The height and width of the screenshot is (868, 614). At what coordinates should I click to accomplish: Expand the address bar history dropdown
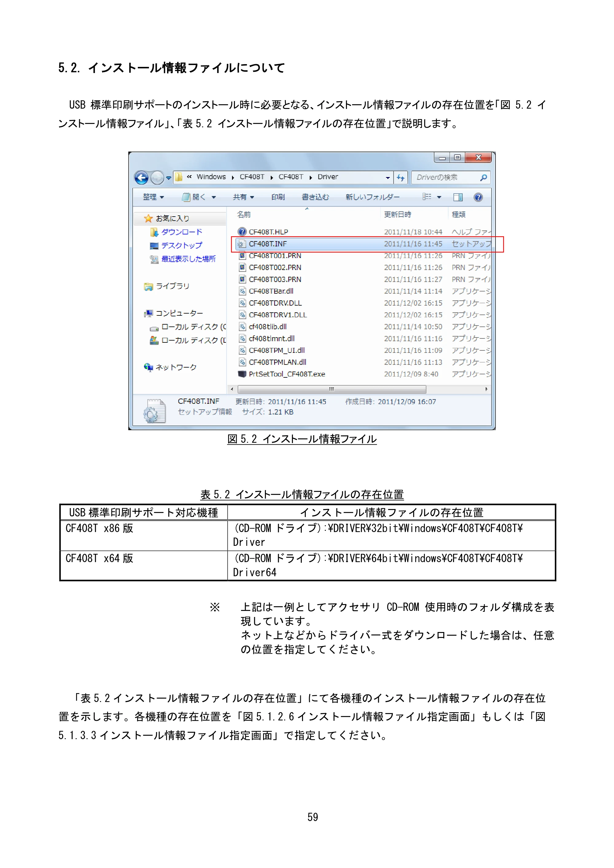(387, 177)
